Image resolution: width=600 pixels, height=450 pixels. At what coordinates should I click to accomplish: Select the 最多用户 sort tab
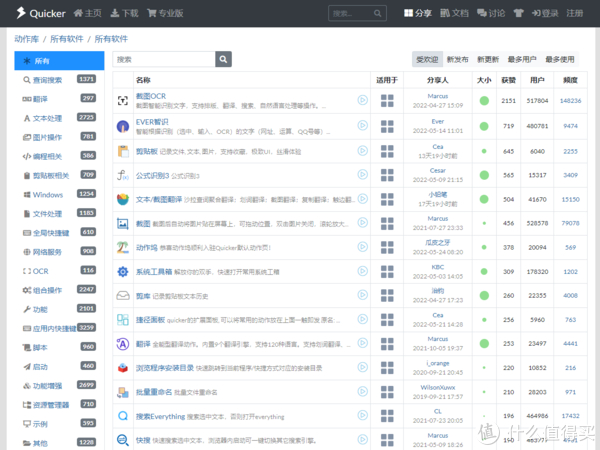point(522,59)
